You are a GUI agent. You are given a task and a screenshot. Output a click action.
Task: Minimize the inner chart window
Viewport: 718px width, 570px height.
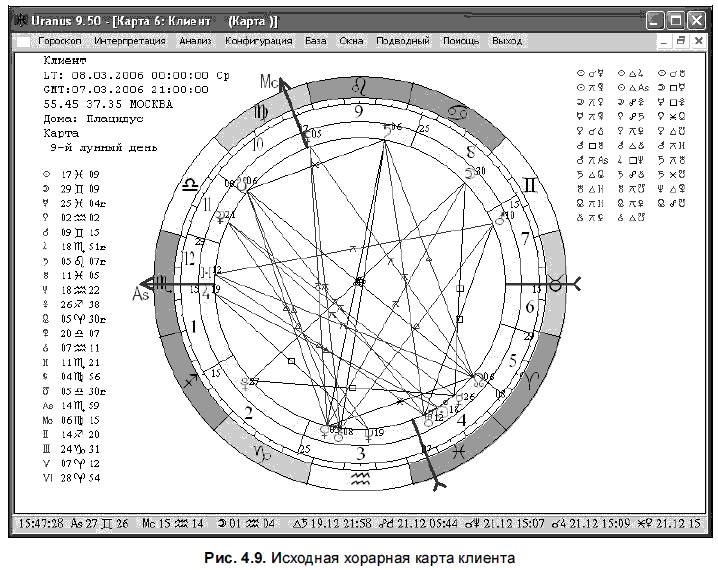tap(664, 41)
